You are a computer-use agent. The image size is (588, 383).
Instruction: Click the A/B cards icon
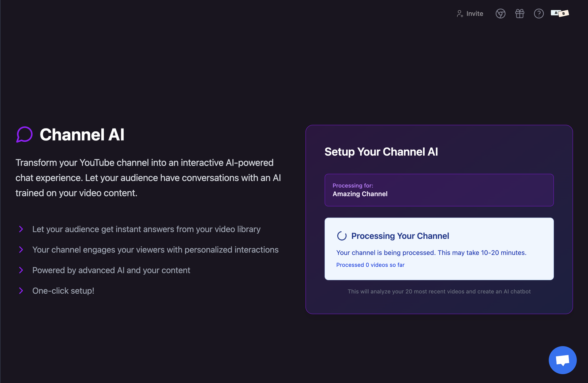560,13
